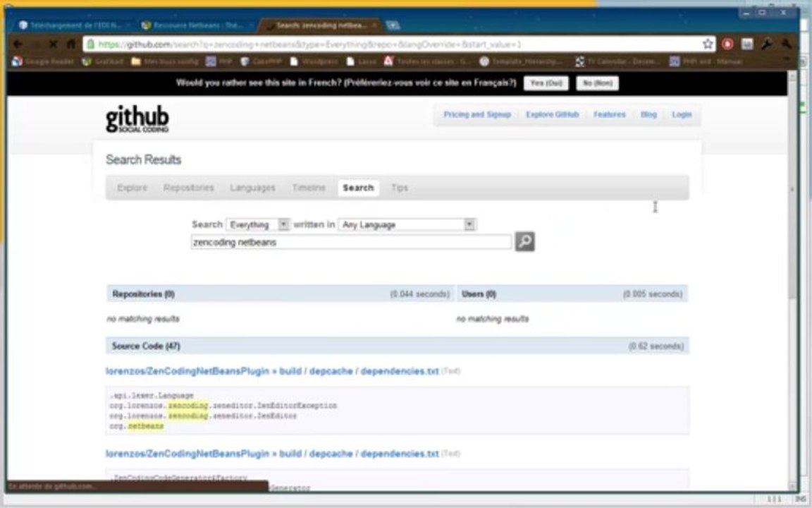Screen dimensions: 812x508
Task: Open the Blog link
Action: [648, 114]
